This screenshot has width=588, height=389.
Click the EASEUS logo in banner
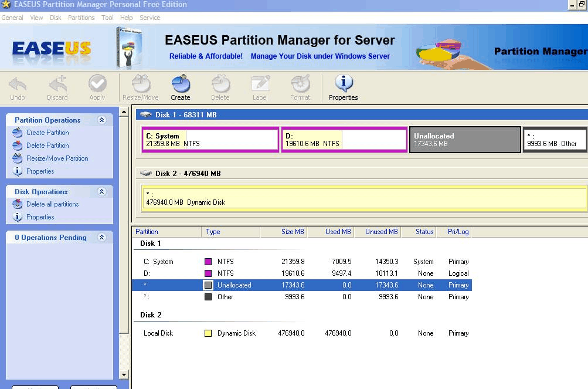pyautogui.click(x=52, y=49)
